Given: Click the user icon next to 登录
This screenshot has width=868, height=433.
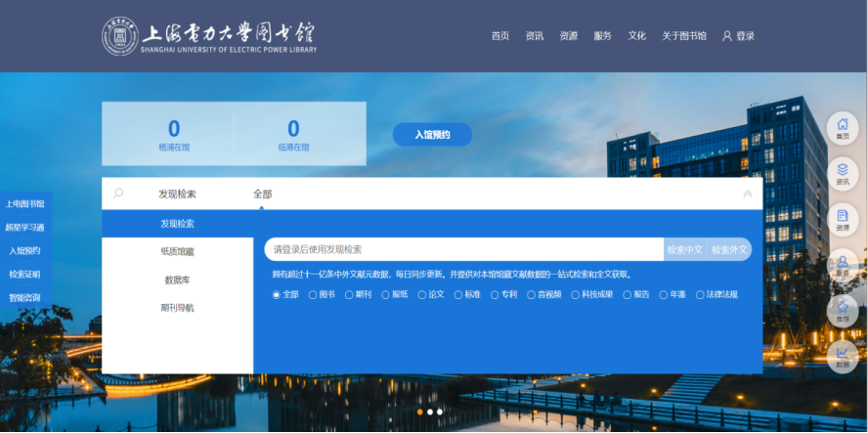Looking at the screenshot, I should click(x=727, y=36).
